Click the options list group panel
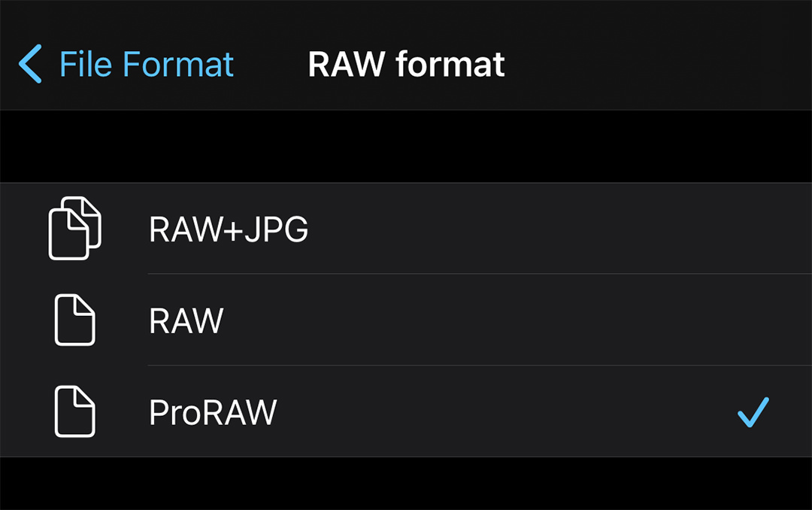 tap(406, 320)
